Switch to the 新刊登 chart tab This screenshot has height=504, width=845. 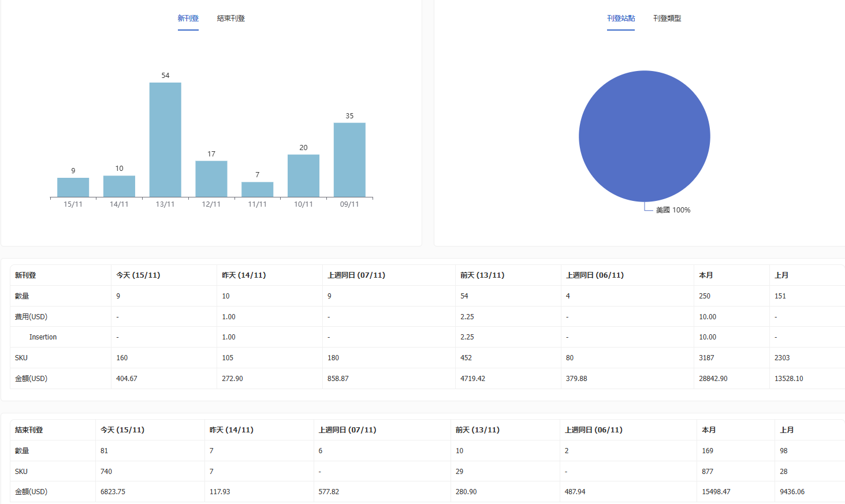point(188,18)
